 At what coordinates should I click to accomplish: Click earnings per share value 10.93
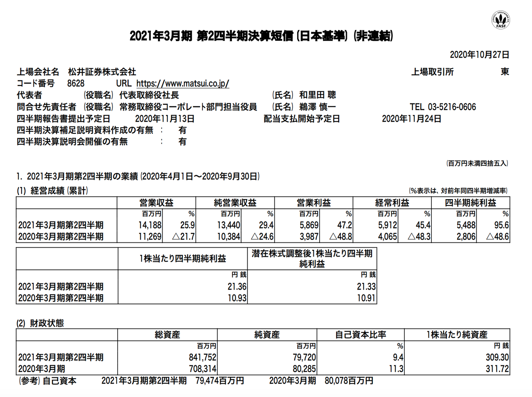(x=237, y=298)
